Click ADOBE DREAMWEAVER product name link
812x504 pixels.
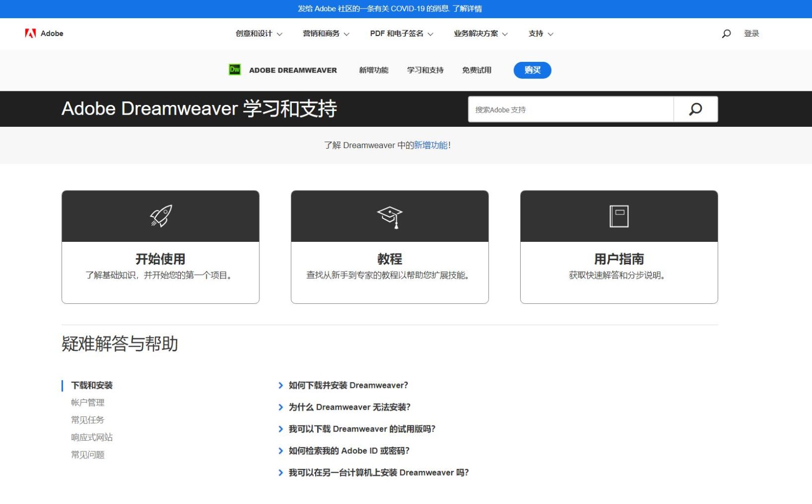click(293, 70)
